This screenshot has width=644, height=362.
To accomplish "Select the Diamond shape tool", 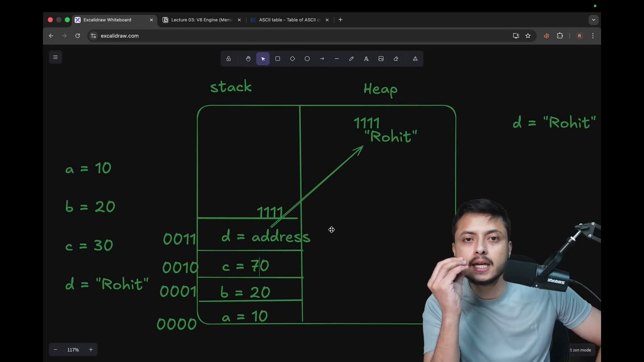I will click(292, 59).
